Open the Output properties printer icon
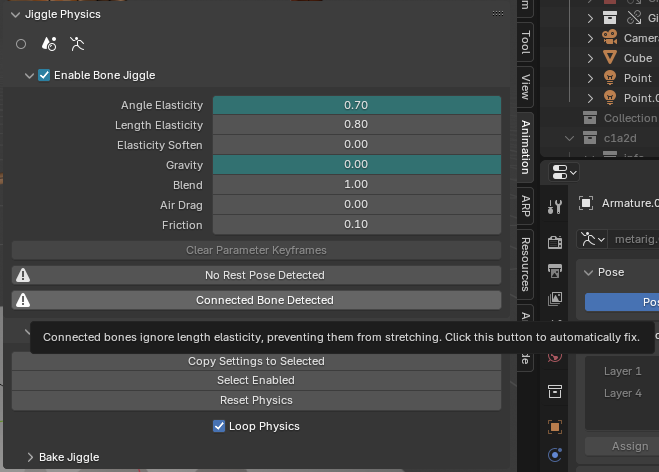659x472 pixels. [555, 271]
